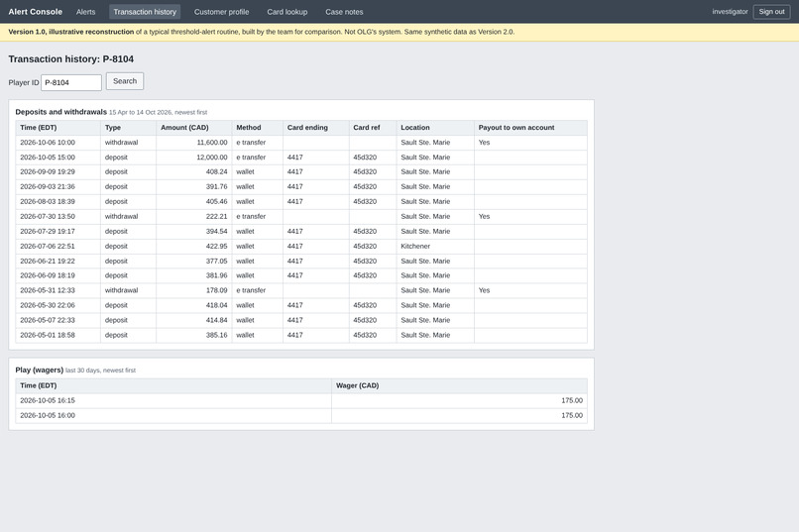Click the Method column header
The height and width of the screenshot is (532, 799).
click(258, 128)
